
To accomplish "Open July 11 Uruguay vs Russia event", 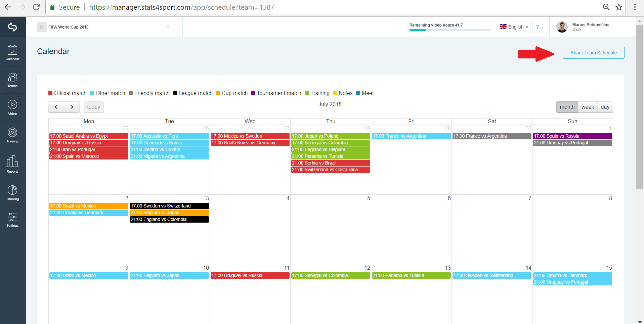I will 250,275.
